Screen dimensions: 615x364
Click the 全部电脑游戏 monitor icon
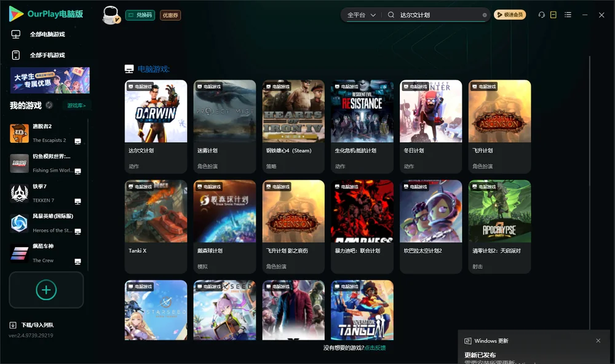16,34
